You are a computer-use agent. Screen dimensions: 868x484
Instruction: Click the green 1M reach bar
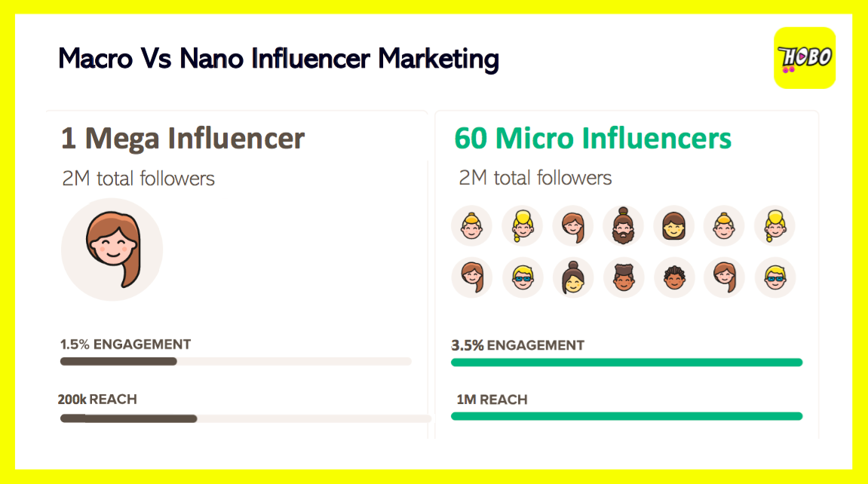pos(626,416)
